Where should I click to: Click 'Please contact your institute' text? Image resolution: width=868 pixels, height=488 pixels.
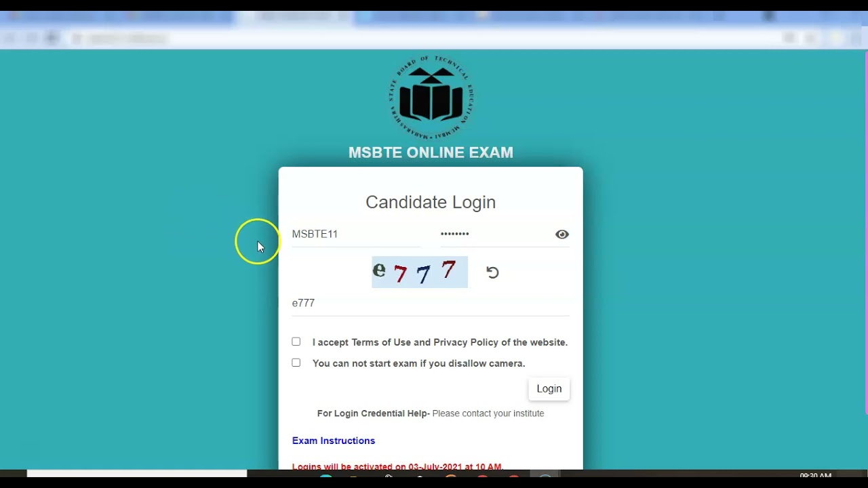click(x=488, y=413)
